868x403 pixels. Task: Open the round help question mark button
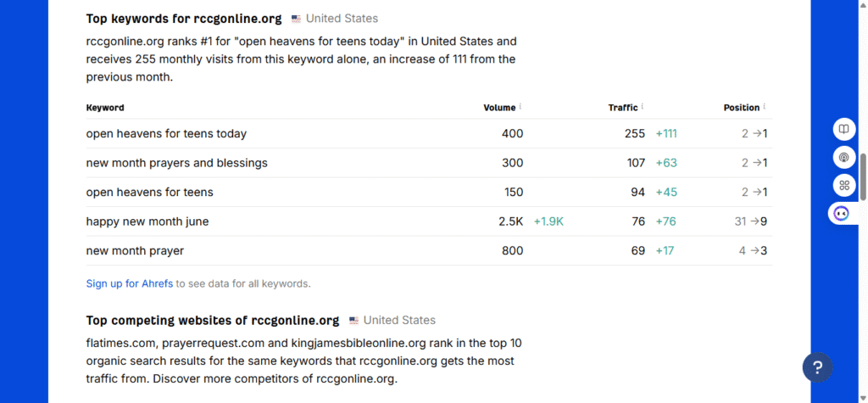click(x=818, y=367)
